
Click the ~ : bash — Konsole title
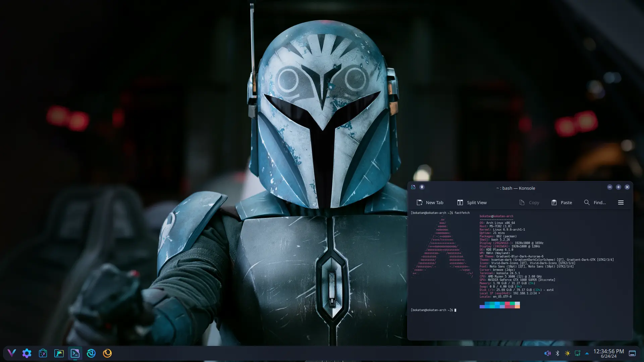click(x=516, y=188)
